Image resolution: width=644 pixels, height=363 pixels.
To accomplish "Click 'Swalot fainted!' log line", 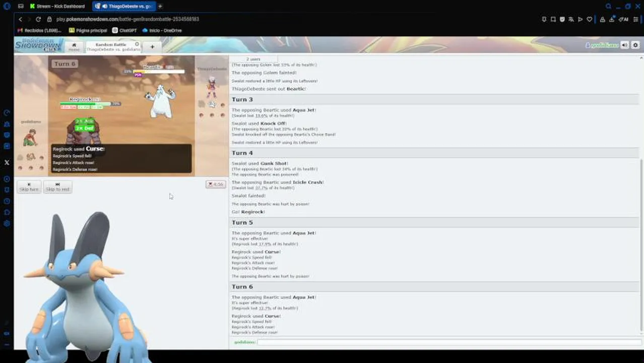I will tap(248, 196).
